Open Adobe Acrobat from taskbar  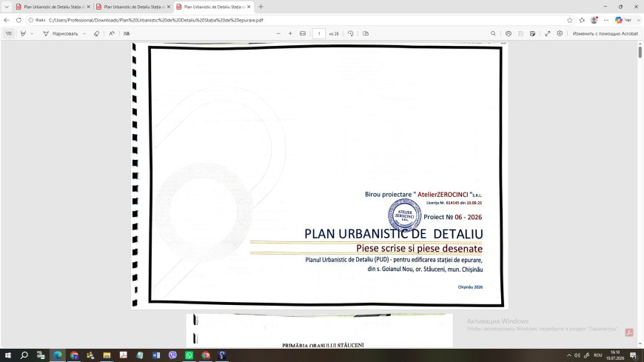tap(123, 355)
